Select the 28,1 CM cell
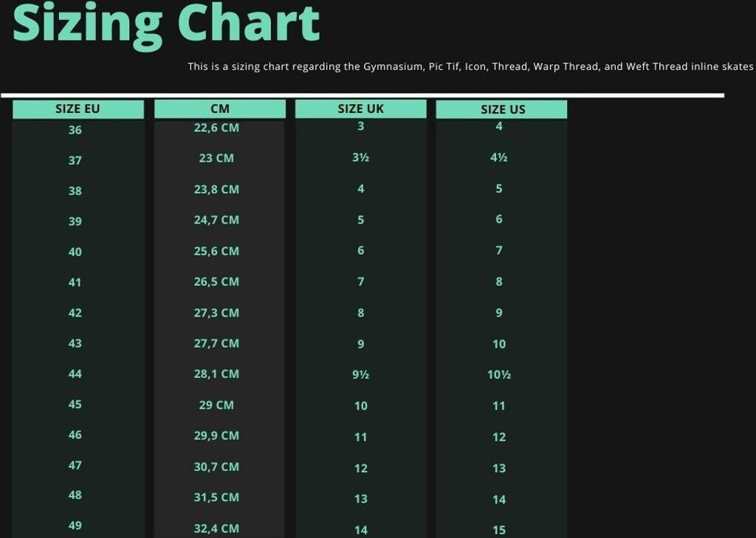756x538 pixels. [216, 374]
